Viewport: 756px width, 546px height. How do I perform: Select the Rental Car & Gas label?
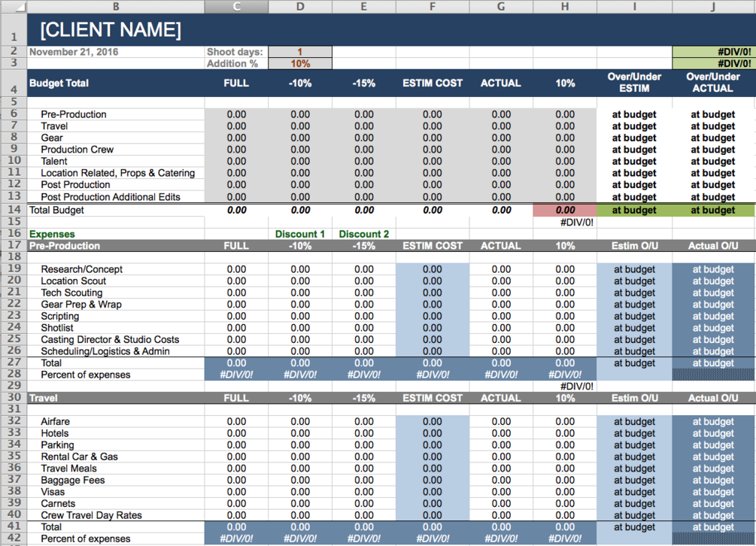pyautogui.click(x=79, y=457)
